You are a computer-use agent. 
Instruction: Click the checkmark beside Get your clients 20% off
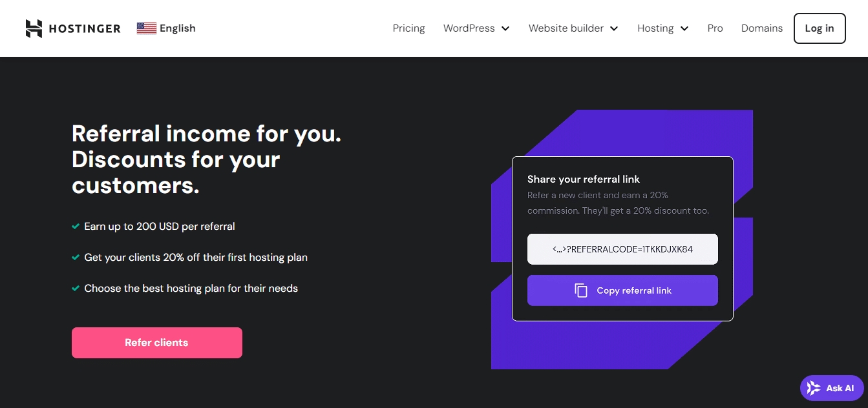76,258
